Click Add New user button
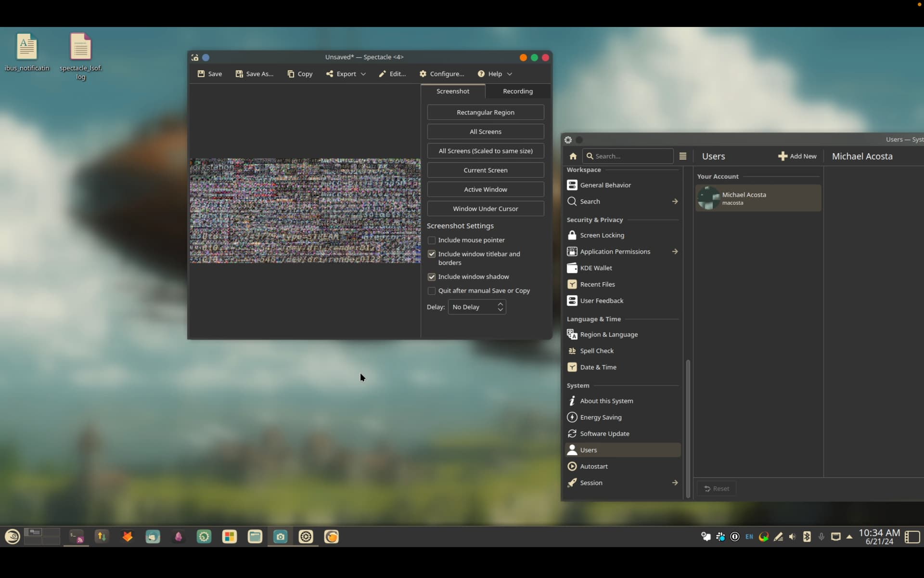Screen dimensions: 924x578 797,156
